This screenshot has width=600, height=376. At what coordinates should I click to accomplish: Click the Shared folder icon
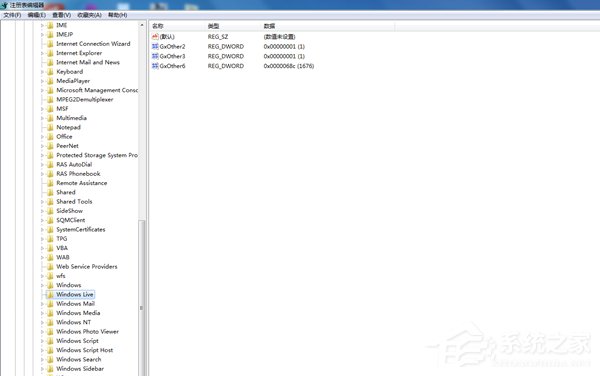50,192
